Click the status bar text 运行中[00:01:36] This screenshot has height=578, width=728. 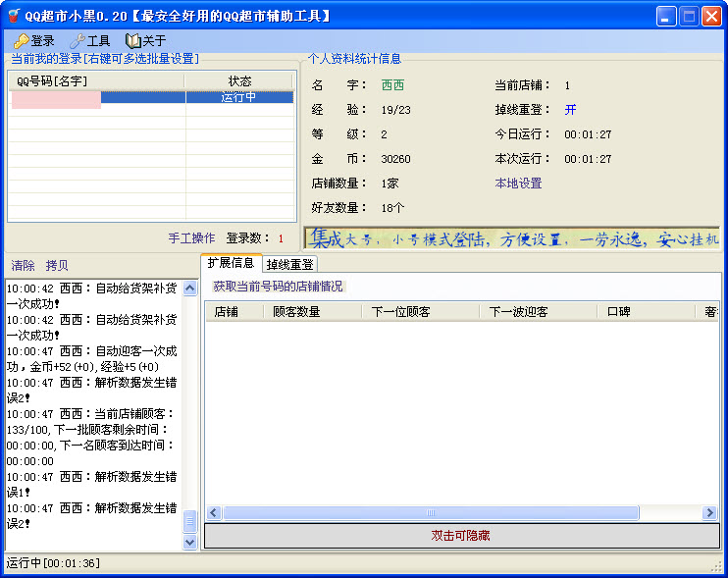(53, 563)
